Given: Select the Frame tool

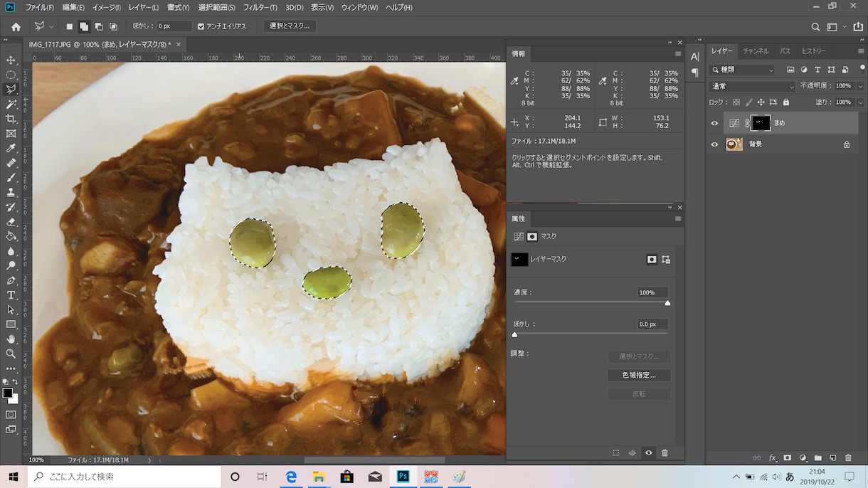Looking at the screenshot, I should point(11,134).
